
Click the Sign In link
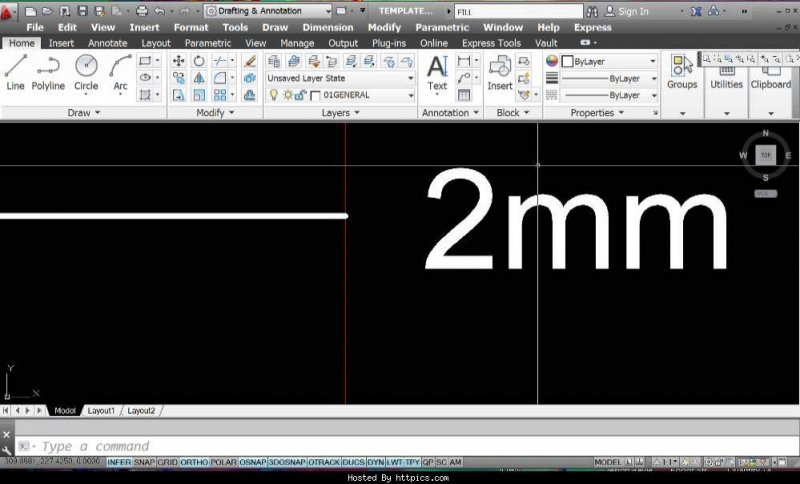click(634, 11)
